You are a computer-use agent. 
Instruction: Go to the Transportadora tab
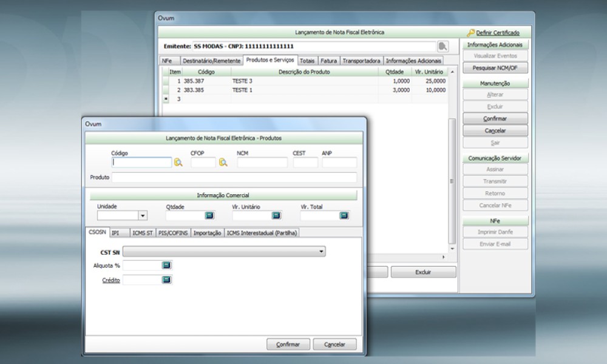pyautogui.click(x=361, y=61)
